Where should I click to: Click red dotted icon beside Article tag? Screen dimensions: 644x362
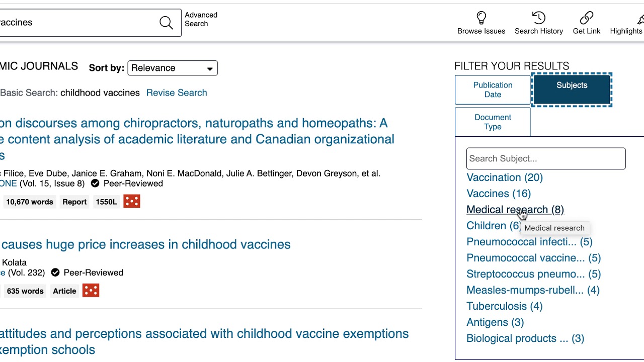click(x=91, y=291)
